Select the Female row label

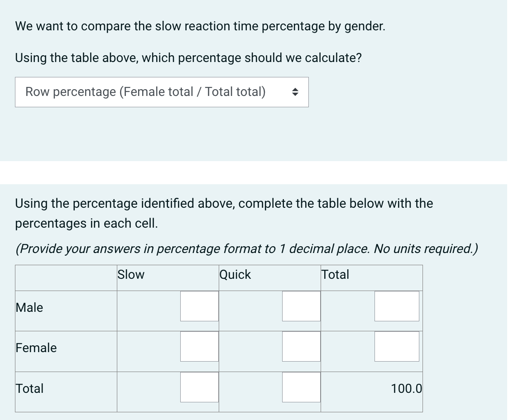point(36,348)
